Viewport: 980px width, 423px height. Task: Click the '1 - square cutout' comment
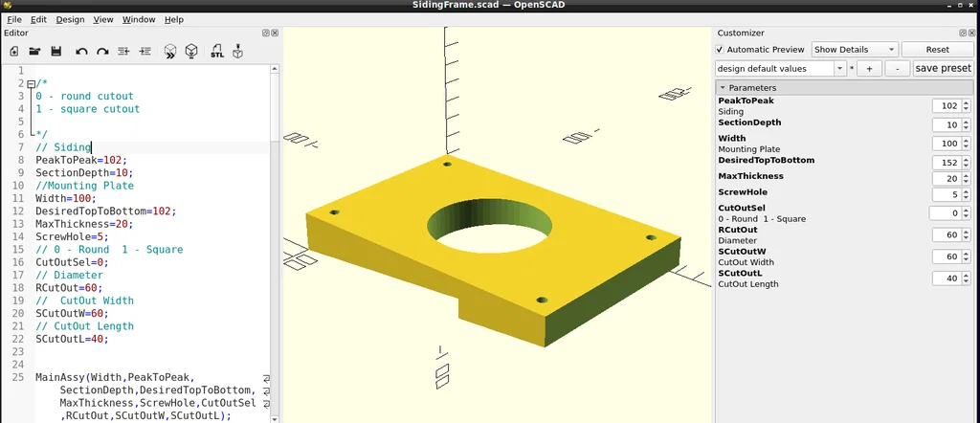tap(87, 109)
